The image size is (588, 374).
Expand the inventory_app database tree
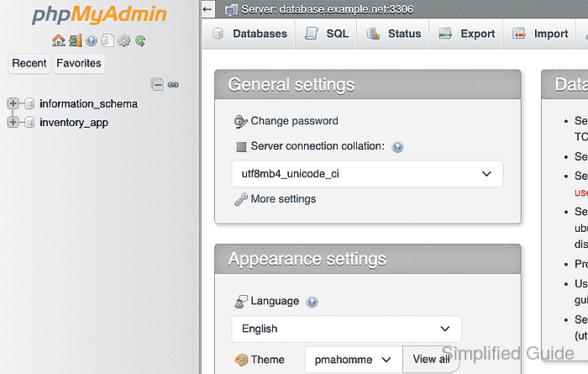coord(13,123)
